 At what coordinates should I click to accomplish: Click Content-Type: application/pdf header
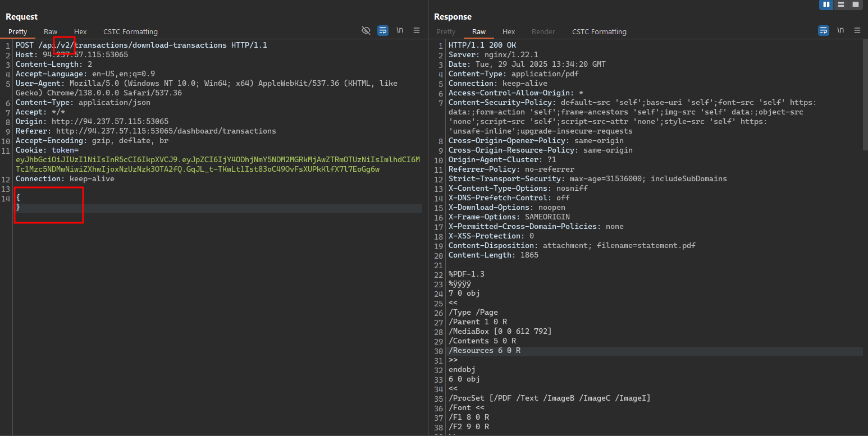[514, 74]
